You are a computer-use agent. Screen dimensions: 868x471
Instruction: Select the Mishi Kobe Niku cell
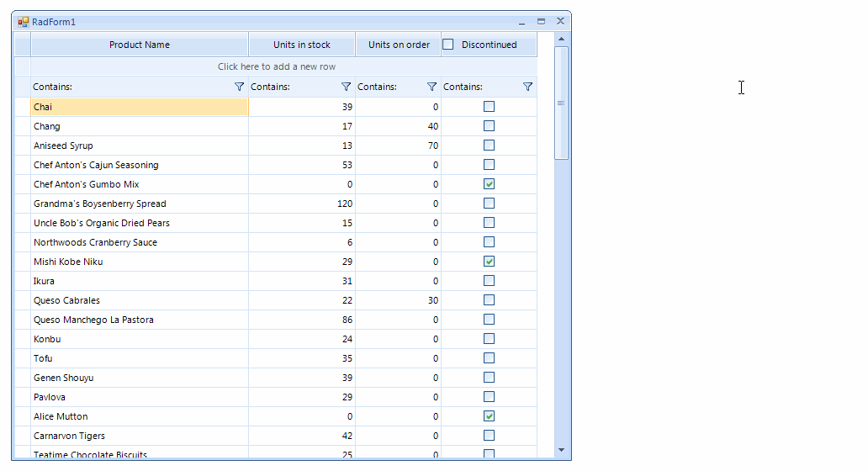(140, 262)
